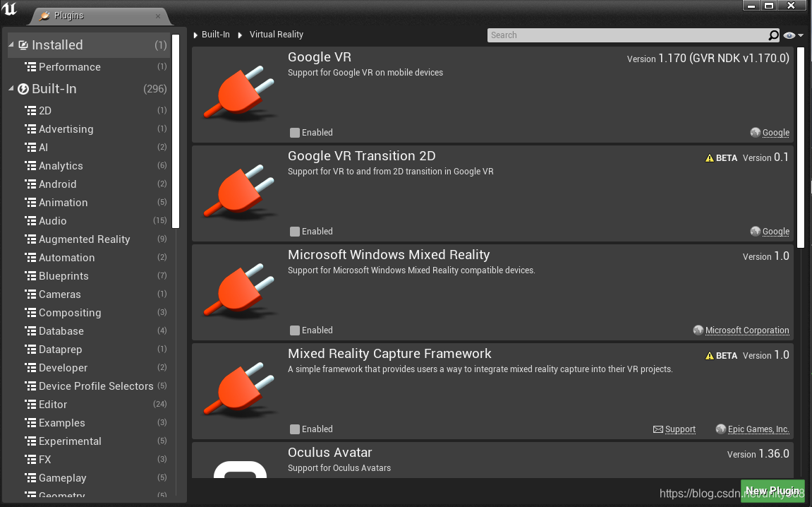Click the Unreal Engine logo icon

coord(9,8)
